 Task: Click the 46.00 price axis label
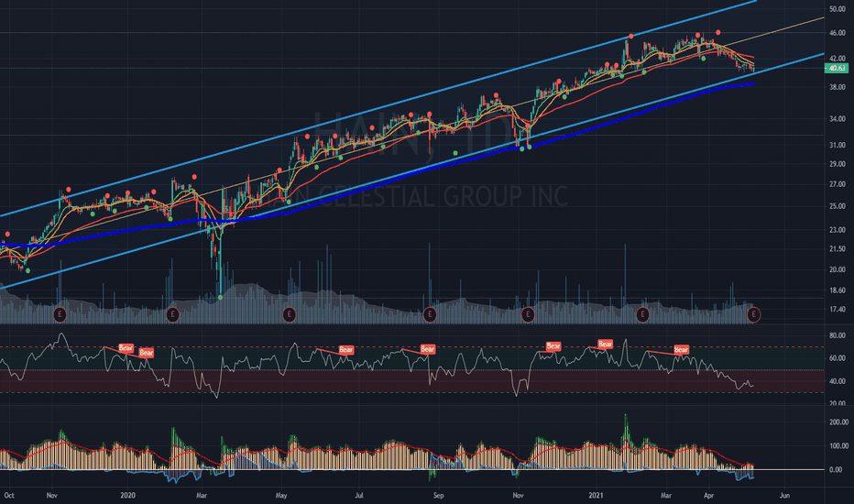click(x=837, y=33)
